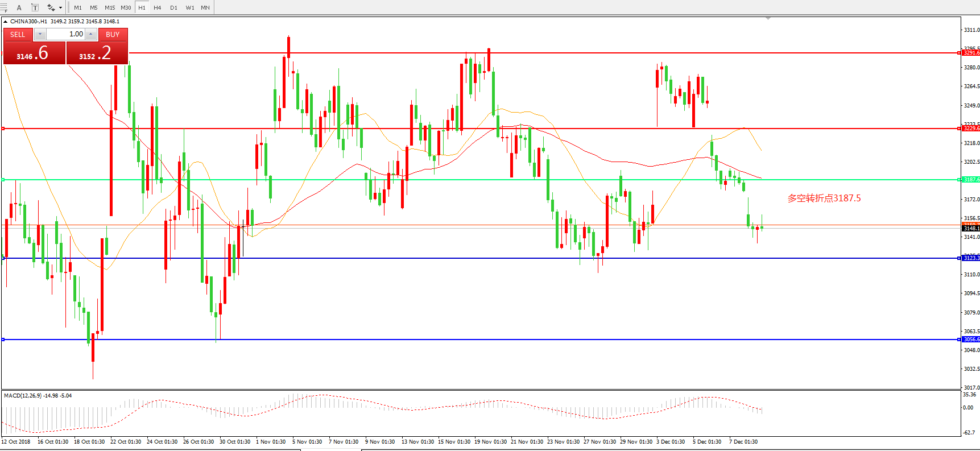Image resolution: width=980 pixels, height=451 pixels.
Task: Select the Text (A) drawing tool
Action: pyautogui.click(x=19, y=7)
